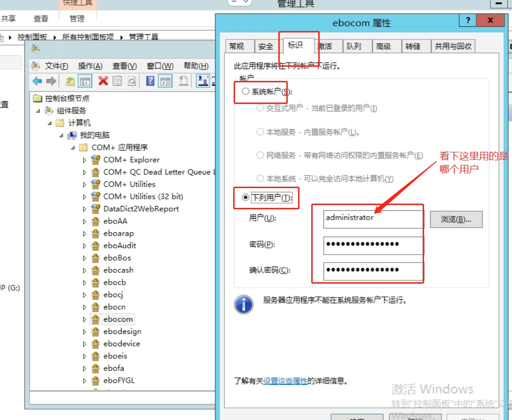Select the ebocom COM+ application icon
This screenshot has width=512, height=420.
pos(95,319)
